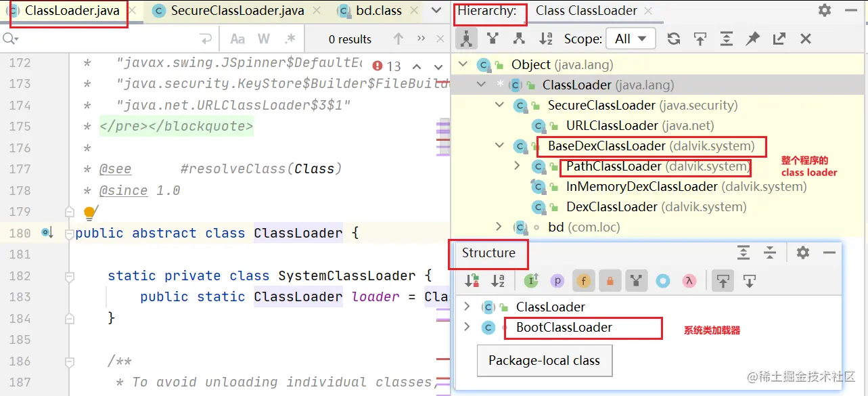Pin the Hierarchy tab
This screenshot has height=396, width=868.
(x=753, y=39)
